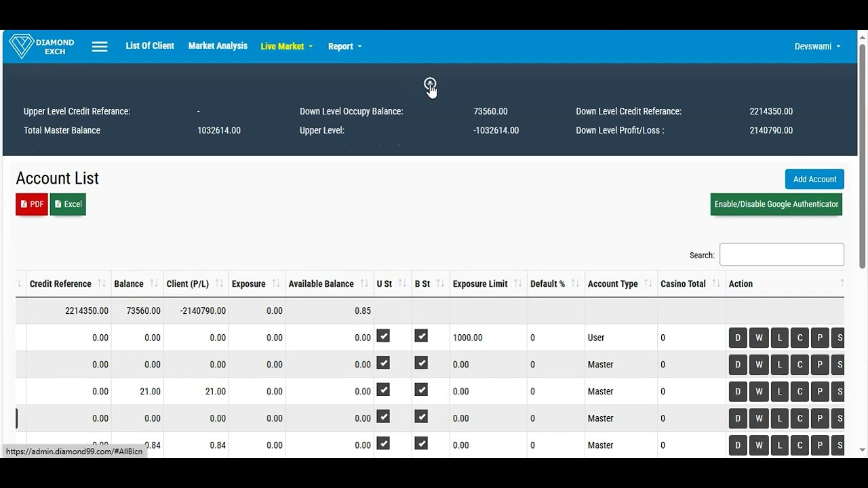
Task: Click W action in the User row
Action: click(x=759, y=338)
